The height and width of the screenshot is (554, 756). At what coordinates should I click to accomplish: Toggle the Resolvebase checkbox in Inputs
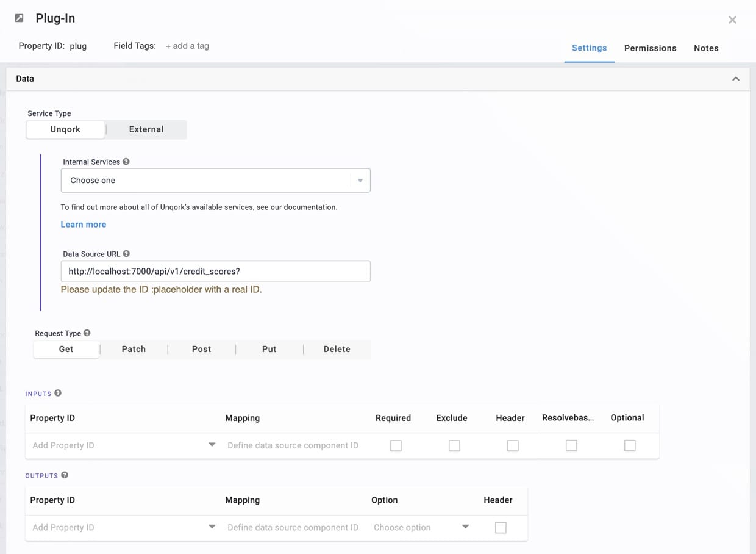pyautogui.click(x=571, y=446)
